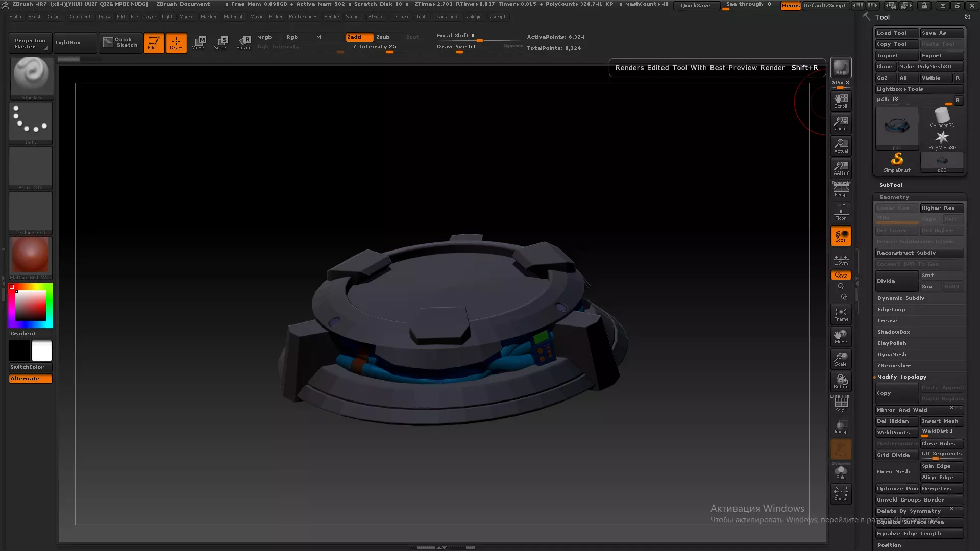Select the top shelf Rotate tool
This screenshot has height=551, width=980.
point(243,43)
